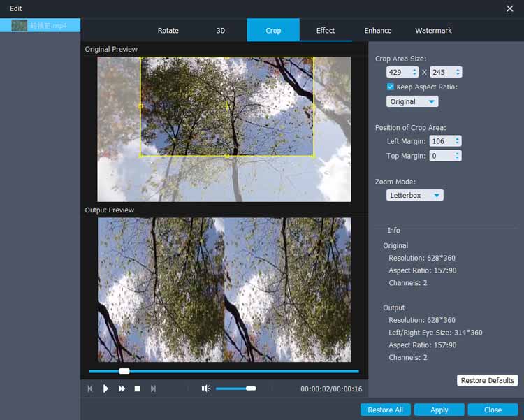Stop video playback with the Stop button
Viewport: 524px width, 420px height.
(138, 389)
